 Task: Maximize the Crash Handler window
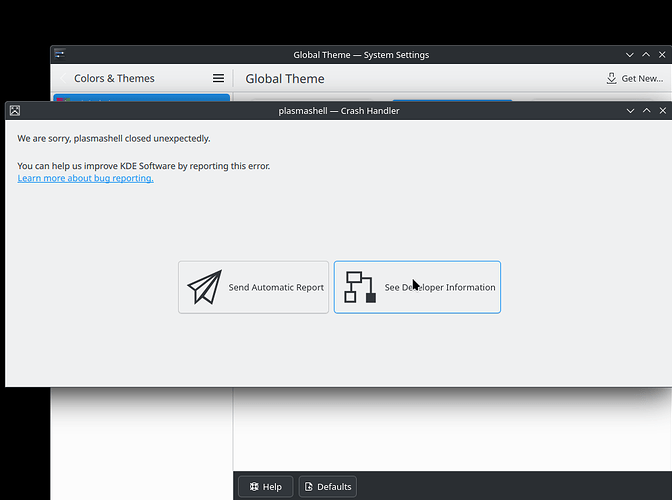tap(646, 111)
